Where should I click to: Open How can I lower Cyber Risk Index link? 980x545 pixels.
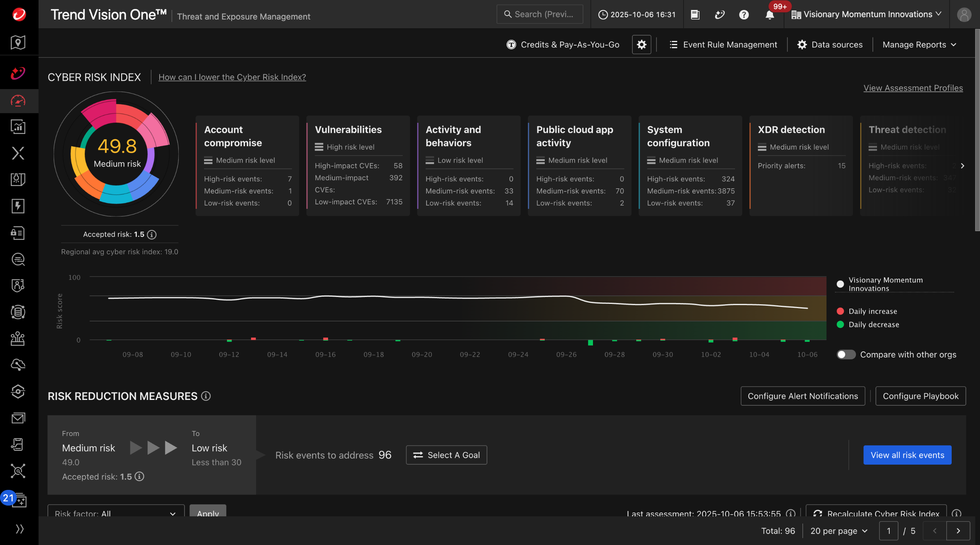point(232,77)
